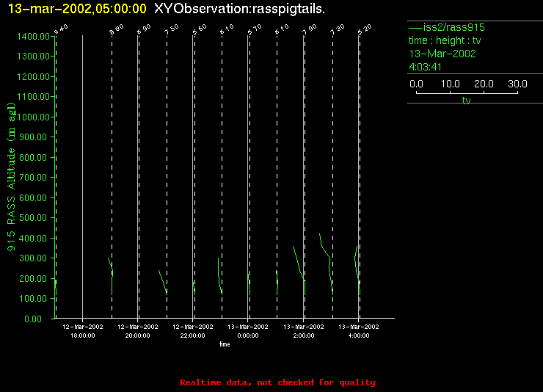Click the '12-Mar-2002 22:00:00' time axis label

(x=193, y=331)
